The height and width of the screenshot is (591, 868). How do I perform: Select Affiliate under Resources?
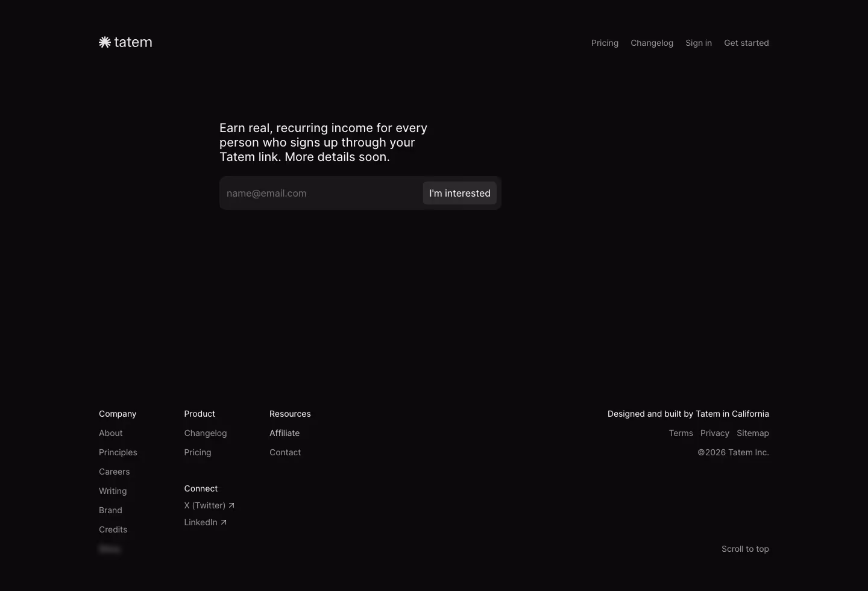tap(285, 433)
